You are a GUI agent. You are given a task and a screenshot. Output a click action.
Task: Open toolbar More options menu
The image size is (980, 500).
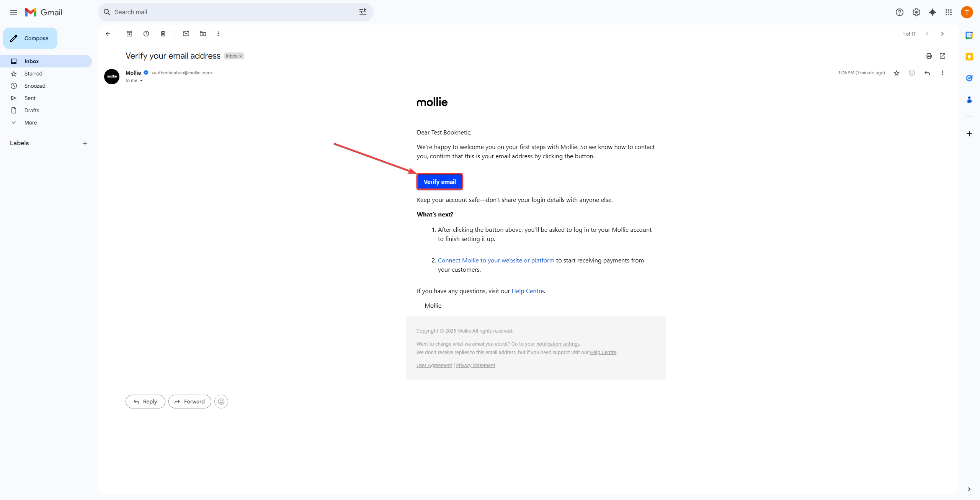(x=218, y=34)
